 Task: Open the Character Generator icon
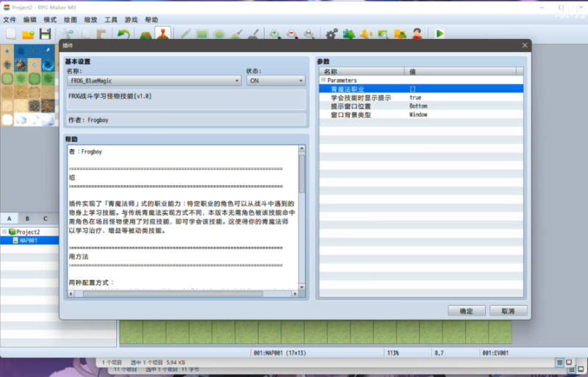pyautogui.click(x=417, y=34)
